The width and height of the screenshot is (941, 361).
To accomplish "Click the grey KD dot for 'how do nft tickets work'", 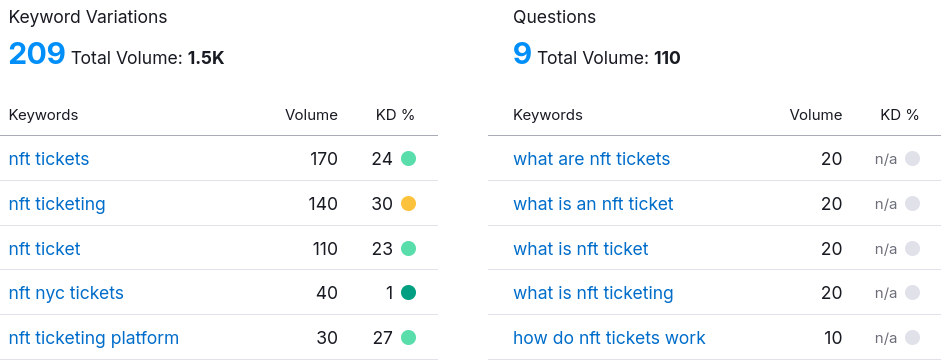I will pyautogui.click(x=912, y=338).
